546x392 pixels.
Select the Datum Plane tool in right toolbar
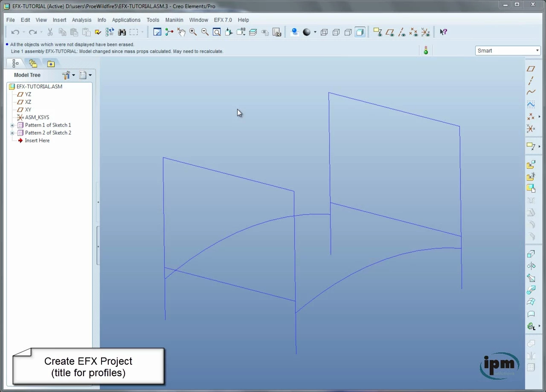click(x=531, y=69)
